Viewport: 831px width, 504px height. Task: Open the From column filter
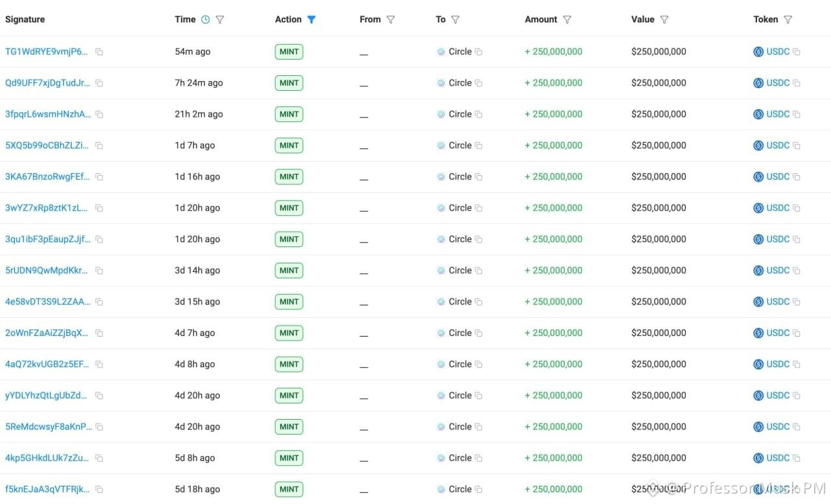[390, 19]
